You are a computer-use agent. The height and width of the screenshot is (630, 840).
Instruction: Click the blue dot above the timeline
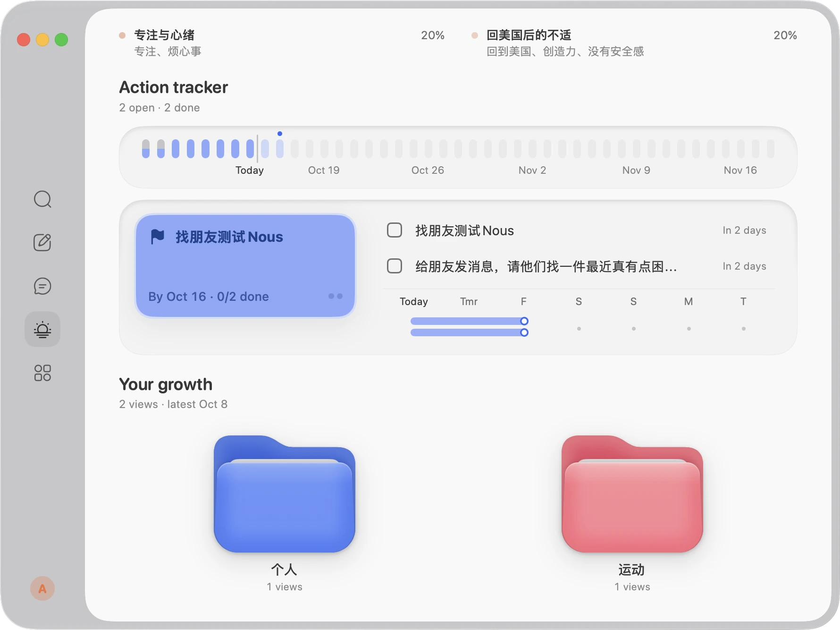click(x=280, y=134)
